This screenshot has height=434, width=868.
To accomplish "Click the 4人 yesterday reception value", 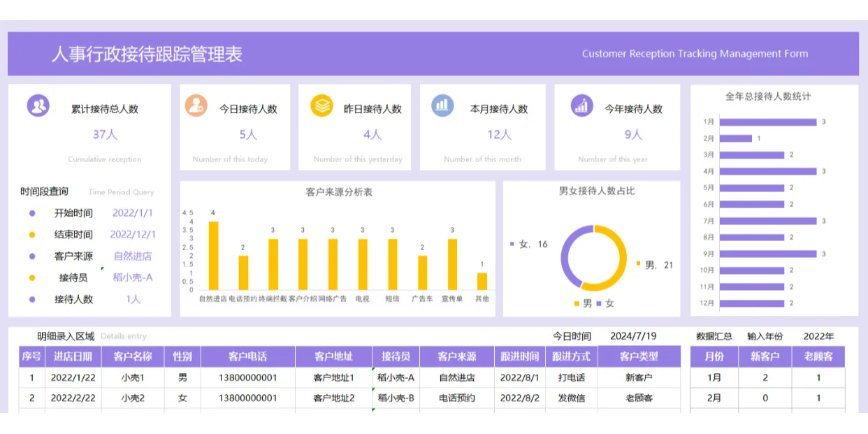I will click(x=372, y=134).
